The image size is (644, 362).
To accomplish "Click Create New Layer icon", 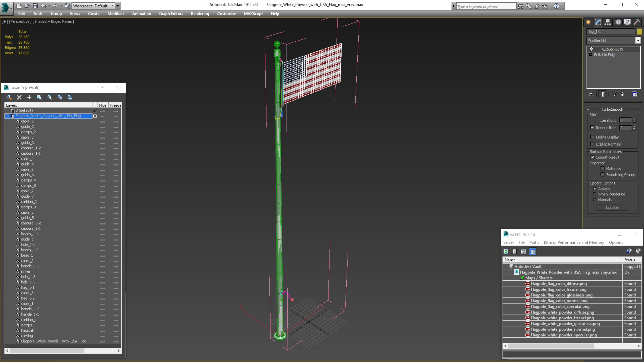I will 9,97.
